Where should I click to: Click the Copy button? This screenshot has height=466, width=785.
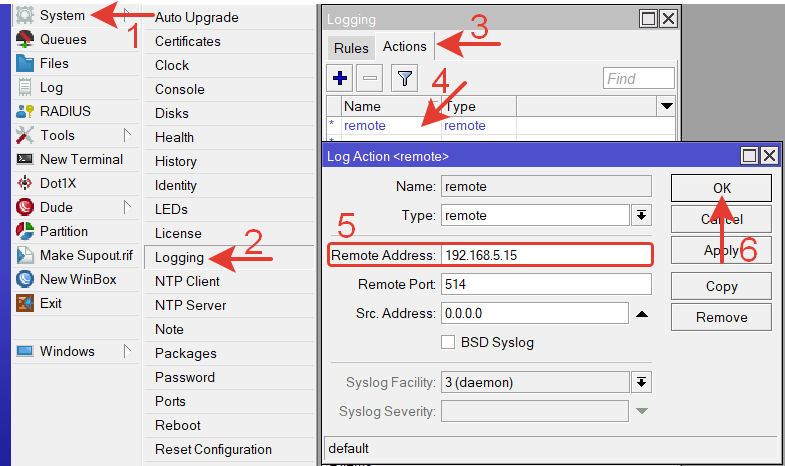click(x=721, y=286)
